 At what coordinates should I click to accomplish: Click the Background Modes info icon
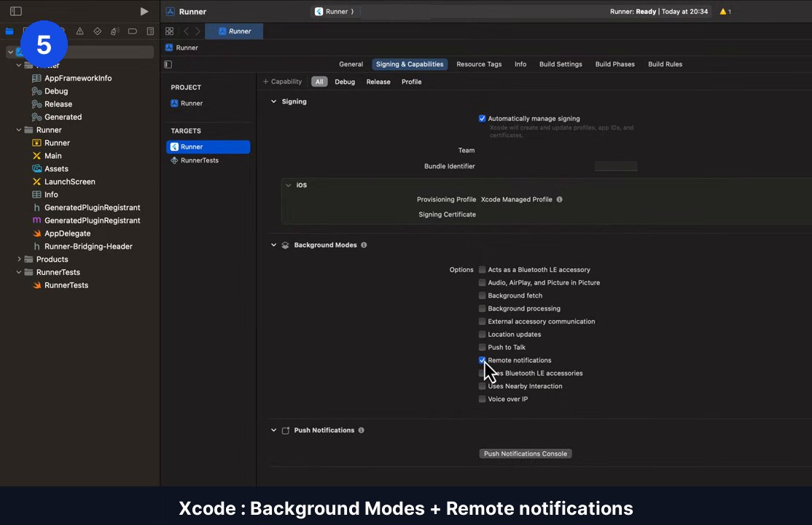(x=364, y=245)
